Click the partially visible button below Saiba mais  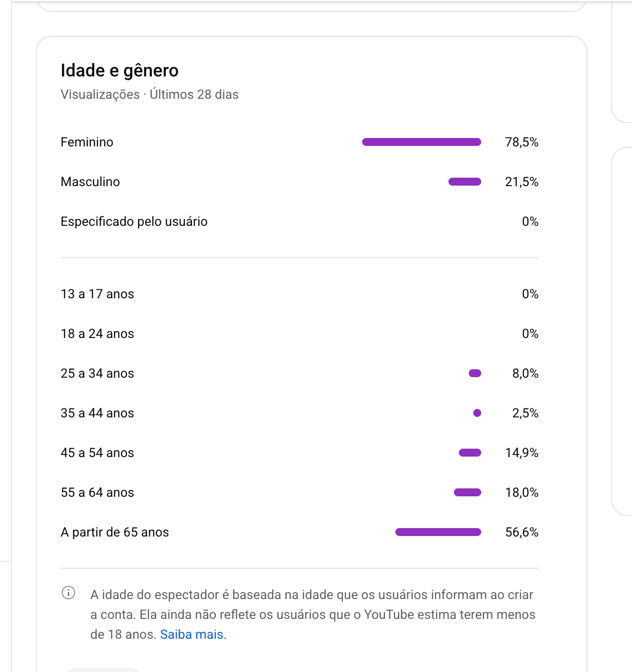coord(104,670)
